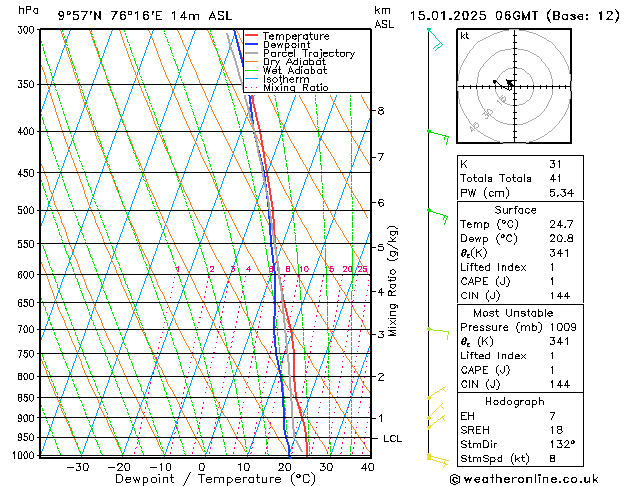Click the coordinates '9°57'N 76°16'E' title
The height and width of the screenshot is (486, 629).
(x=110, y=16)
